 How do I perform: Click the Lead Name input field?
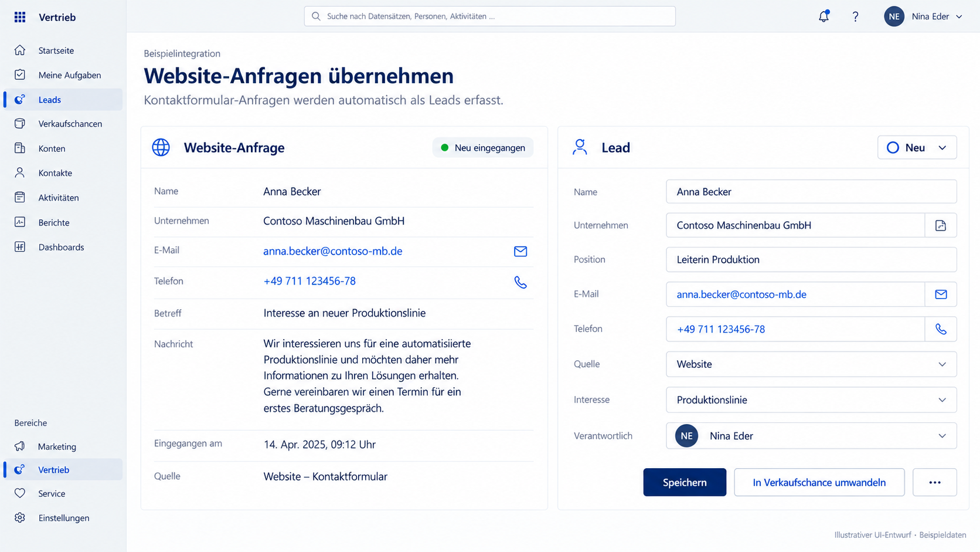tap(811, 192)
